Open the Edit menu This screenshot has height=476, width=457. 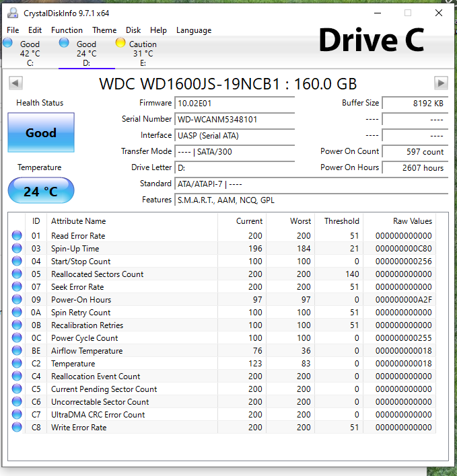35,30
